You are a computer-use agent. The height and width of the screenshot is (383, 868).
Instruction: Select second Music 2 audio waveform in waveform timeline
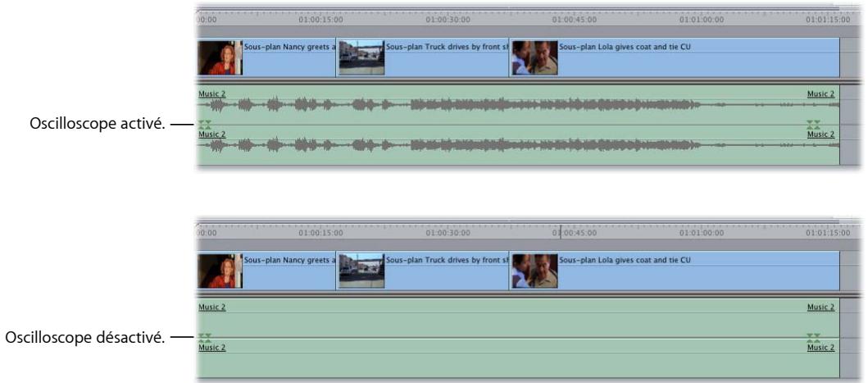[519, 146]
